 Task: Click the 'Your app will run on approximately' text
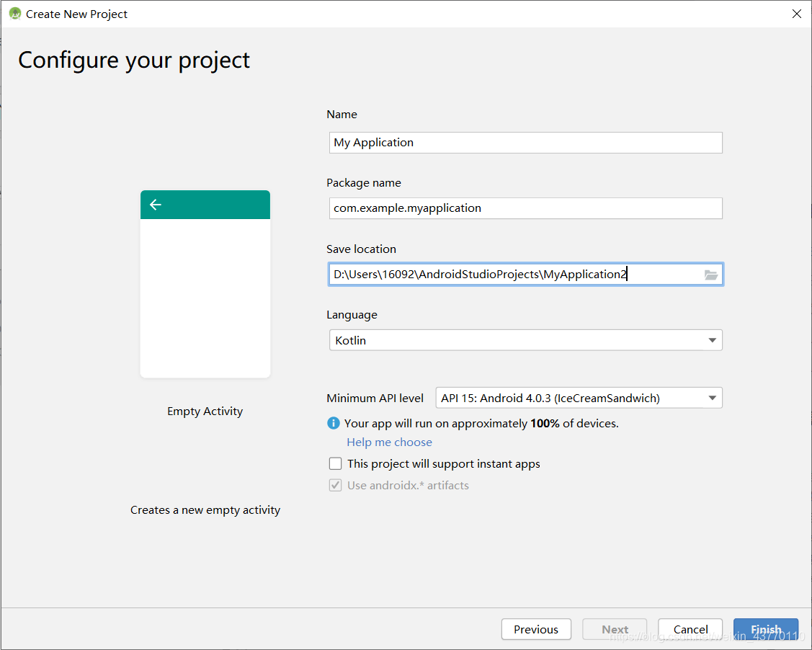pyautogui.click(x=435, y=424)
